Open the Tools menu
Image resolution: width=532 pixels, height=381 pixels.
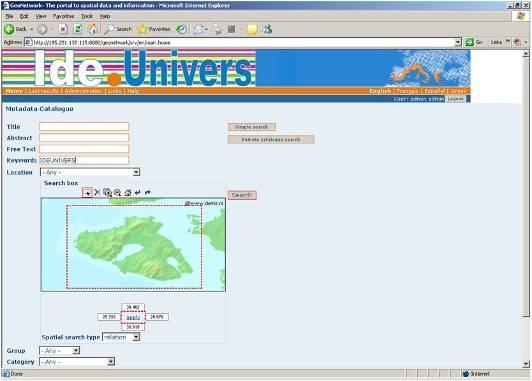point(87,16)
